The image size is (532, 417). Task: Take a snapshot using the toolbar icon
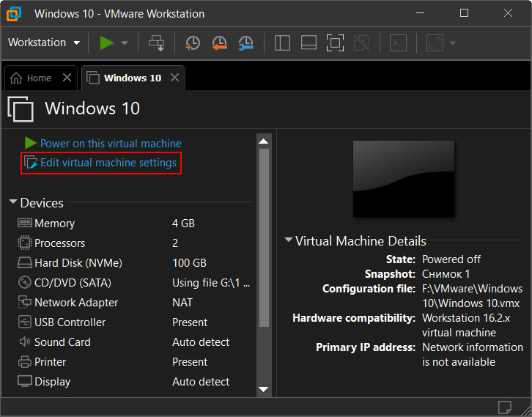[x=193, y=43]
